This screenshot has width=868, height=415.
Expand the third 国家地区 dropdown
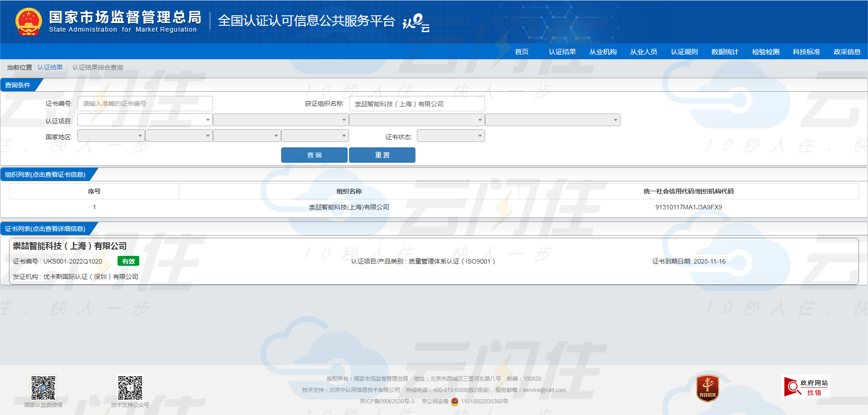(x=247, y=136)
